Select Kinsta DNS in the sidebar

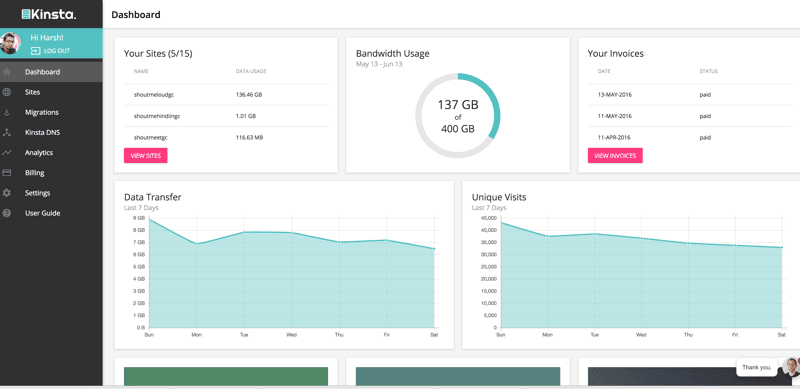point(51,133)
